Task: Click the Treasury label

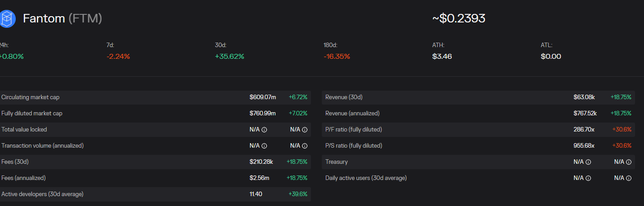Action: (337, 162)
